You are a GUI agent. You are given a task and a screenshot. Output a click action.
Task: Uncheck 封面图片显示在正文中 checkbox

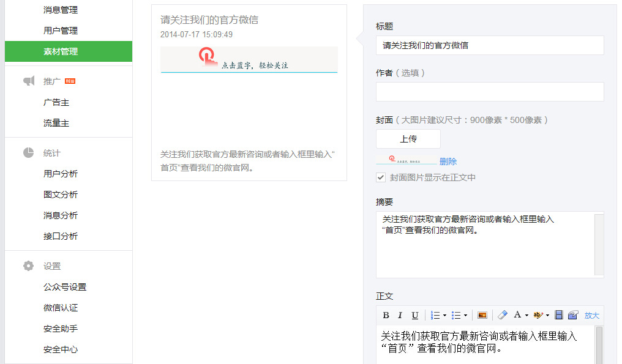pyautogui.click(x=381, y=177)
